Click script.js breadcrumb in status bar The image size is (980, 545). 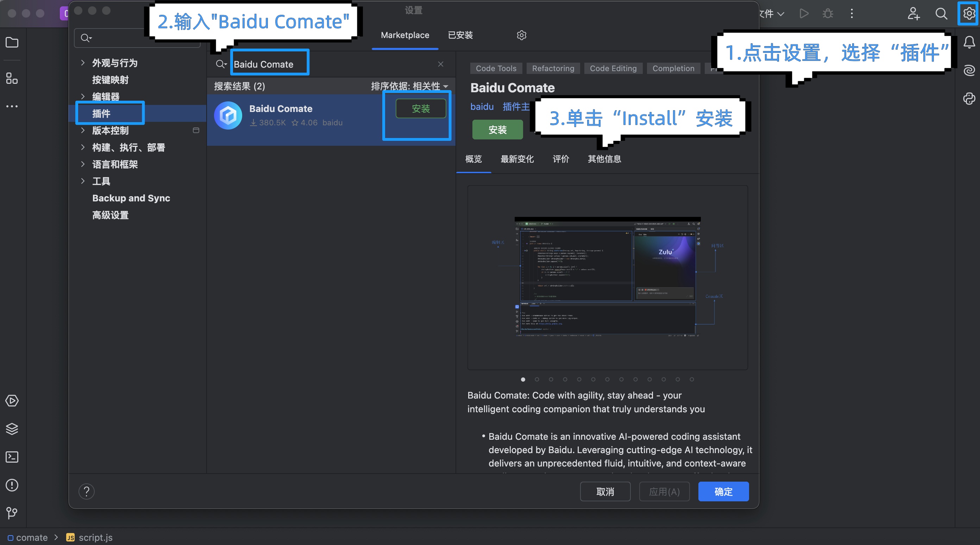click(90, 537)
